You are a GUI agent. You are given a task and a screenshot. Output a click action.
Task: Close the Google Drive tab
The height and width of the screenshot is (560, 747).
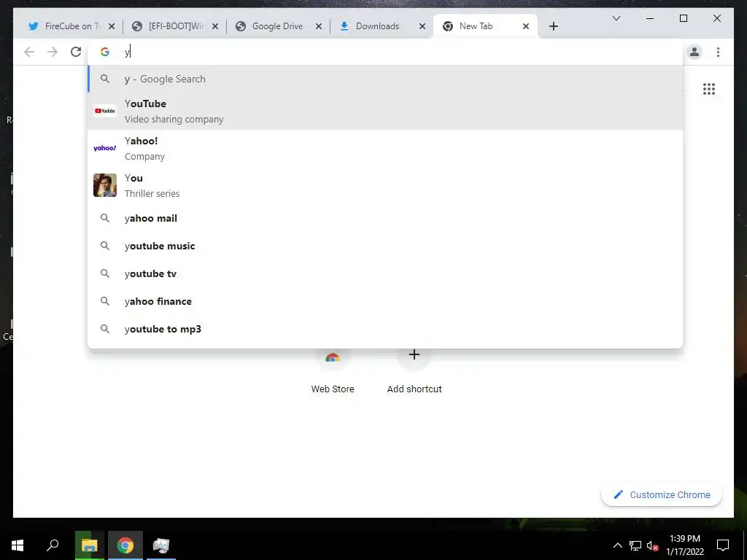click(x=319, y=26)
